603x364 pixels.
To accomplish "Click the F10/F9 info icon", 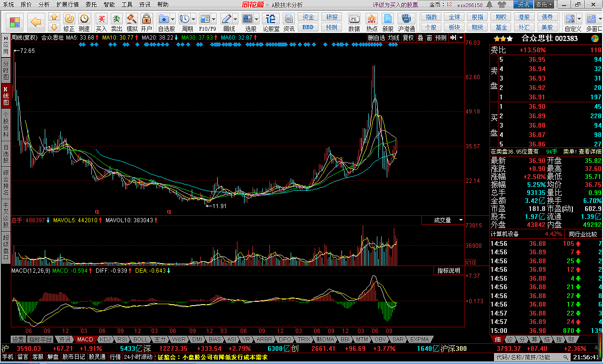I will click(204, 19).
